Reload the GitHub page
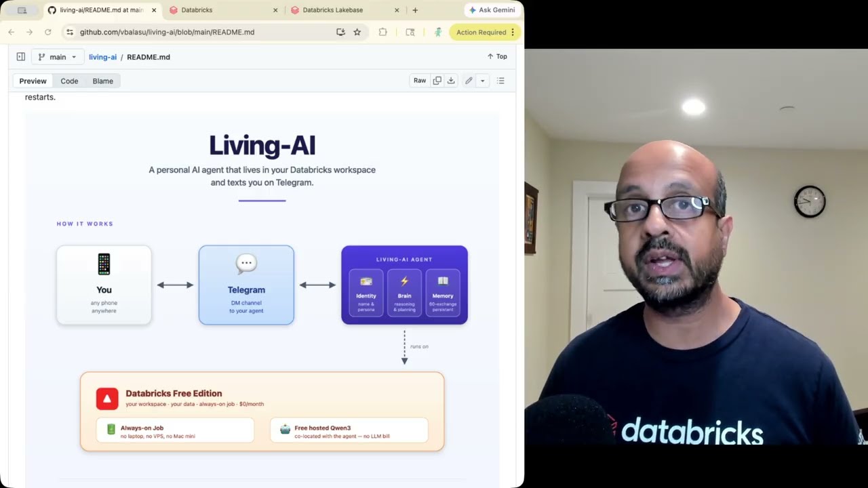Viewport: 868px width, 488px height. 47,32
